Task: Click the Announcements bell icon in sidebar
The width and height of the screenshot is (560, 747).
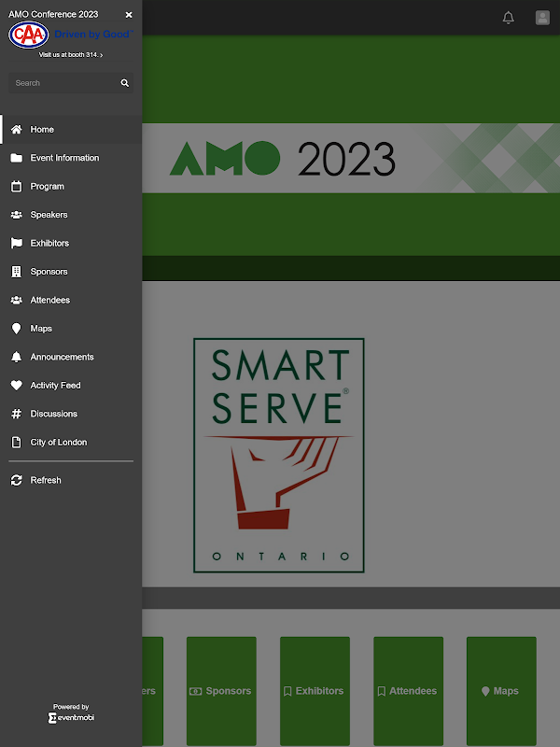Action: click(16, 357)
